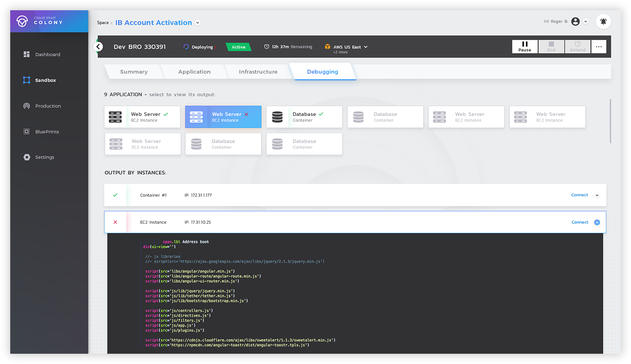Image resolution: width=631 pixels, height=364 pixels.
Task: Collapse the EC2 Instance output row
Action: 597,222
